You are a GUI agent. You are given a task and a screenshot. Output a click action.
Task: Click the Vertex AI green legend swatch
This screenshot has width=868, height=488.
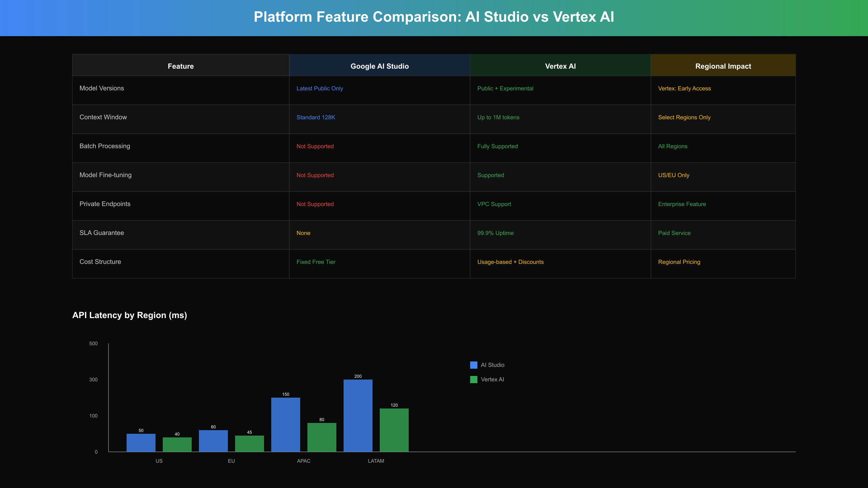click(474, 380)
